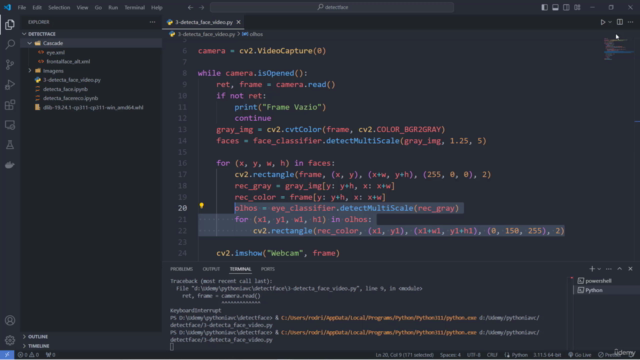This screenshot has width=640, height=360.
Task: Switch to the OUTPUT panel tab
Action: [x=211, y=269]
